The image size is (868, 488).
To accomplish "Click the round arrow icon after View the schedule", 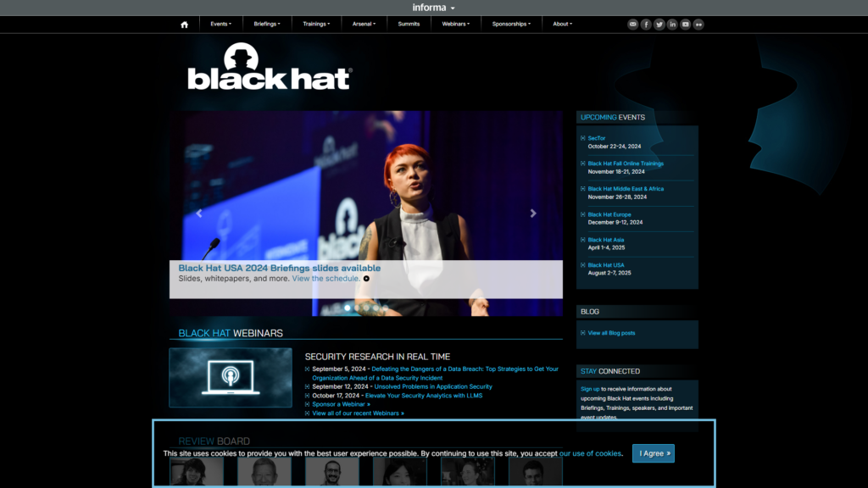I will point(366,279).
